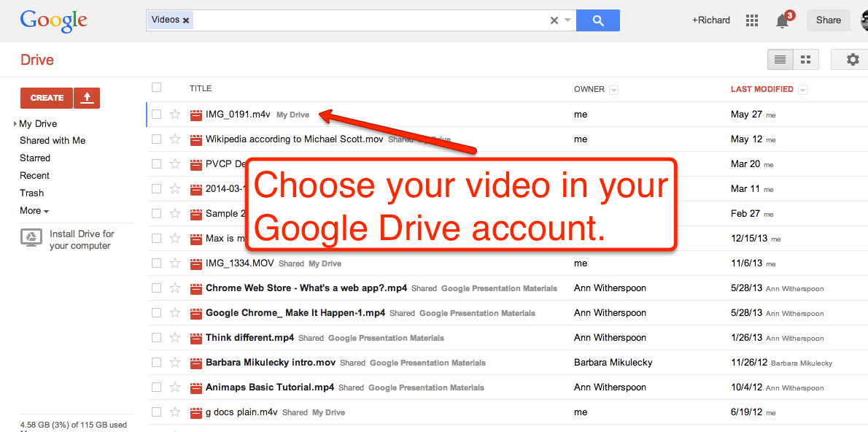Image resolution: width=868 pixels, height=432 pixels.
Task: Open Think different.mp4
Action: click(249, 337)
